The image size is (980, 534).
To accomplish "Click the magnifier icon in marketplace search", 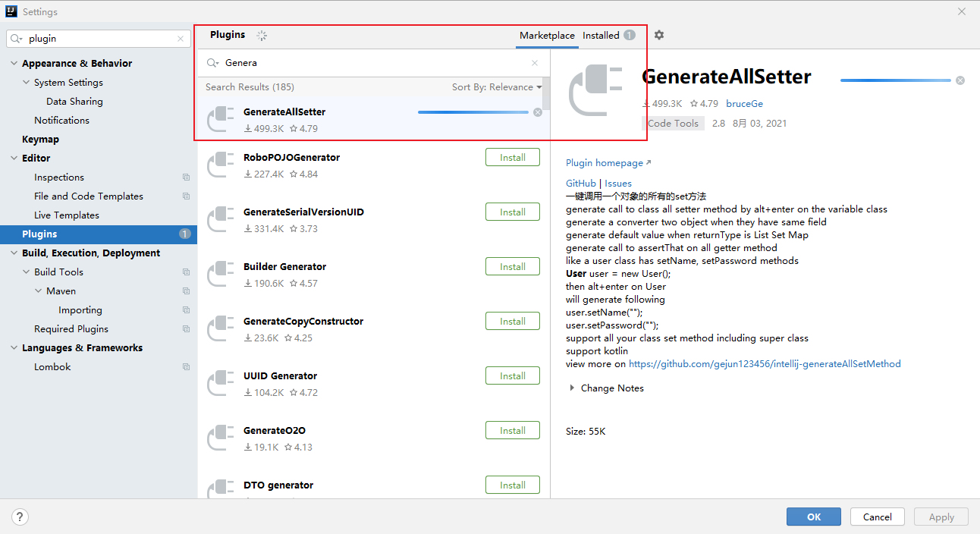I will coord(213,63).
